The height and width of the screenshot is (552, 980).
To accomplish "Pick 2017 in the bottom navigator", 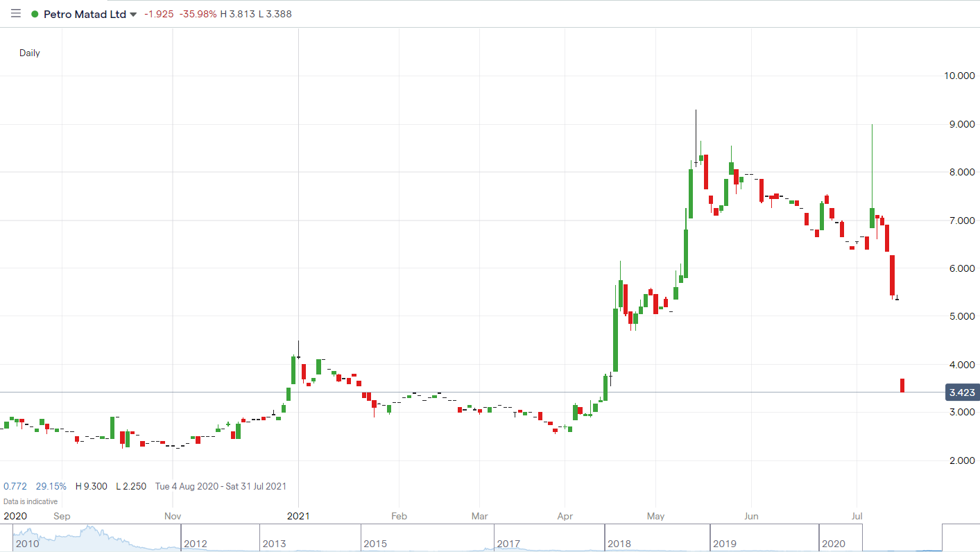I will pyautogui.click(x=508, y=544).
